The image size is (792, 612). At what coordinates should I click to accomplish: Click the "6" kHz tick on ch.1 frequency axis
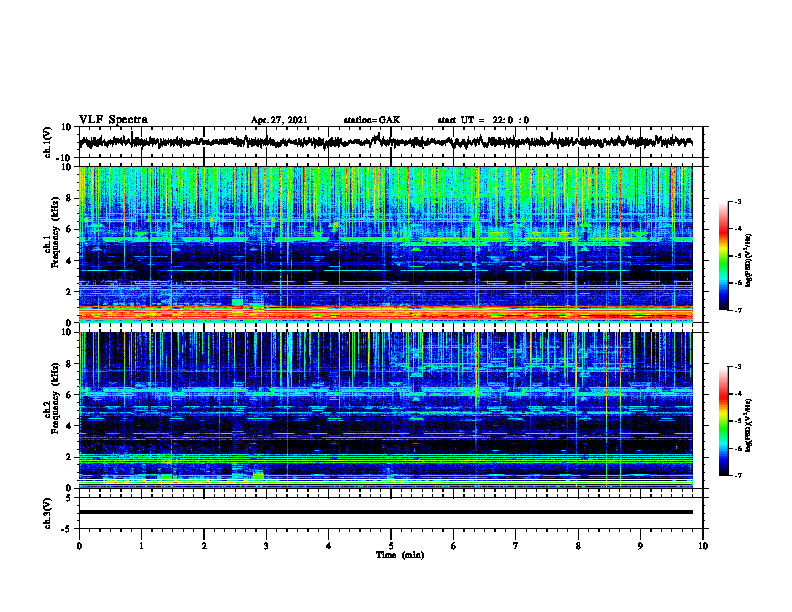[69, 230]
